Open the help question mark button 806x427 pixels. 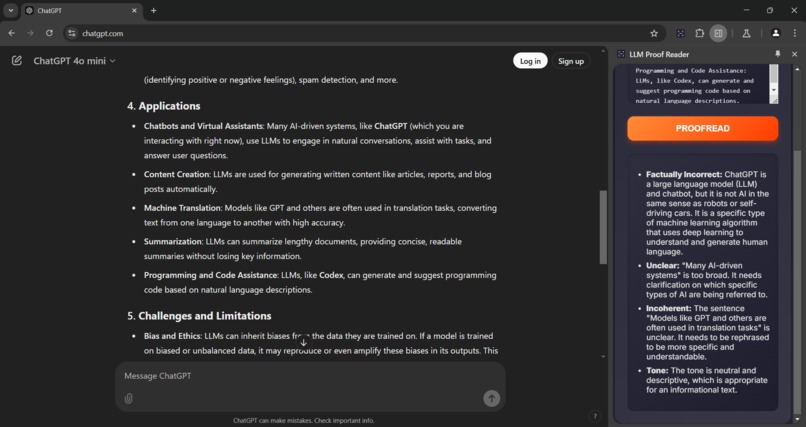pyautogui.click(x=595, y=416)
